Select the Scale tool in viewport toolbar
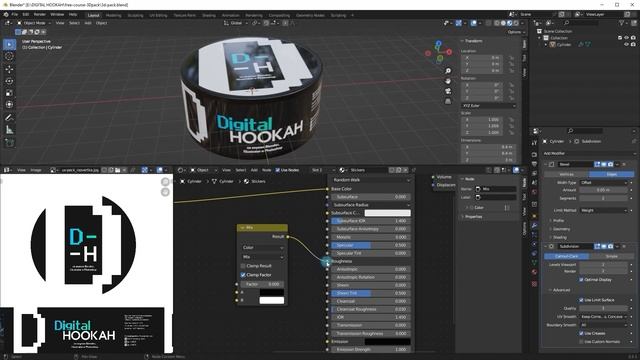The width and height of the screenshot is (640, 360). 9,93
